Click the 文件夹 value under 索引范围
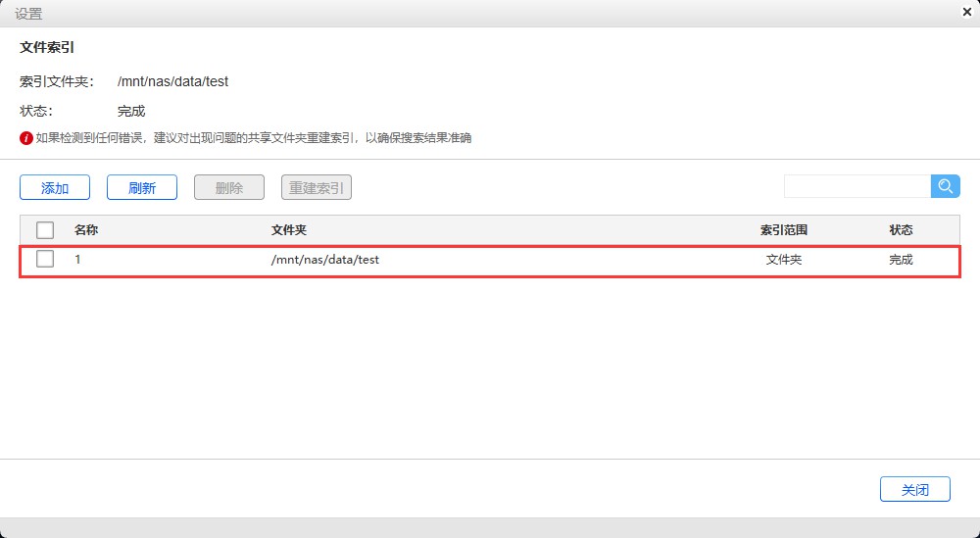 click(784, 260)
